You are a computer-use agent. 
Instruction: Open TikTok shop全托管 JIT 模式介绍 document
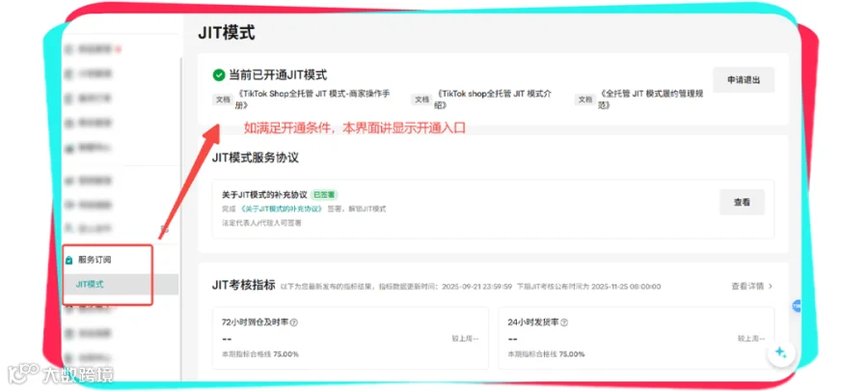coord(493,99)
